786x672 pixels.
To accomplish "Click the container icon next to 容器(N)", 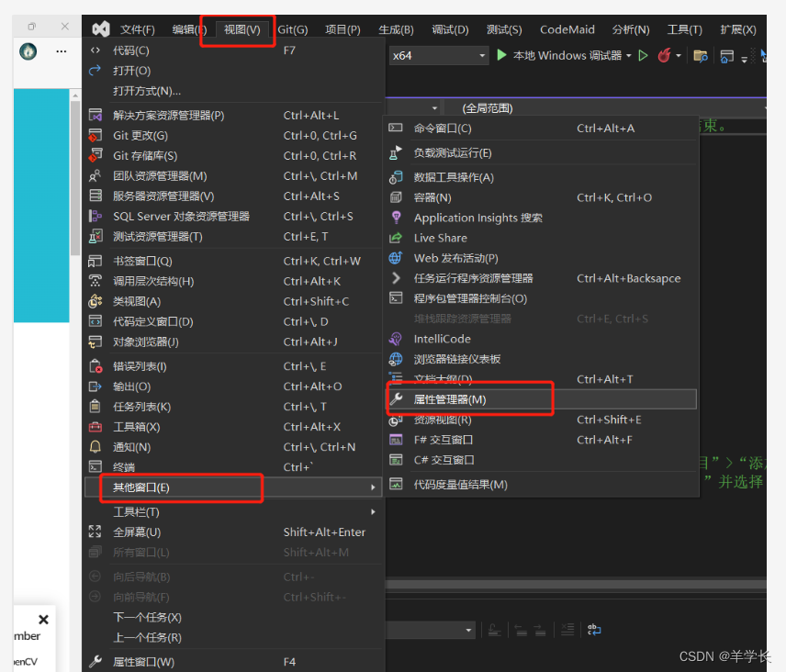I will (397, 197).
